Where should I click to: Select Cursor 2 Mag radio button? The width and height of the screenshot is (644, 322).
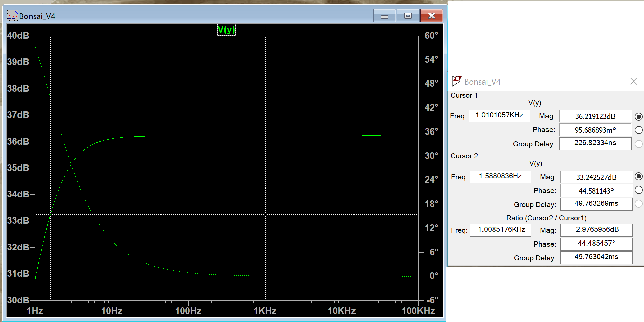click(x=639, y=176)
